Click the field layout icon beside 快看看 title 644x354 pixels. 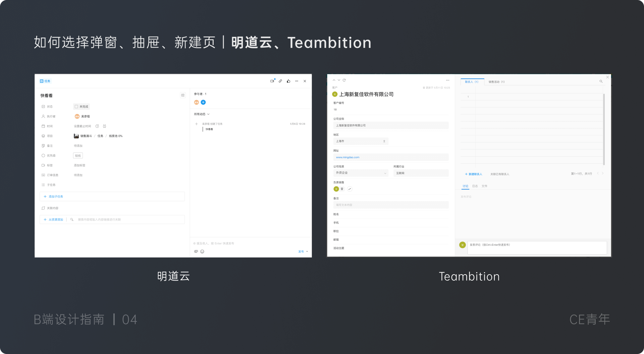click(x=183, y=95)
